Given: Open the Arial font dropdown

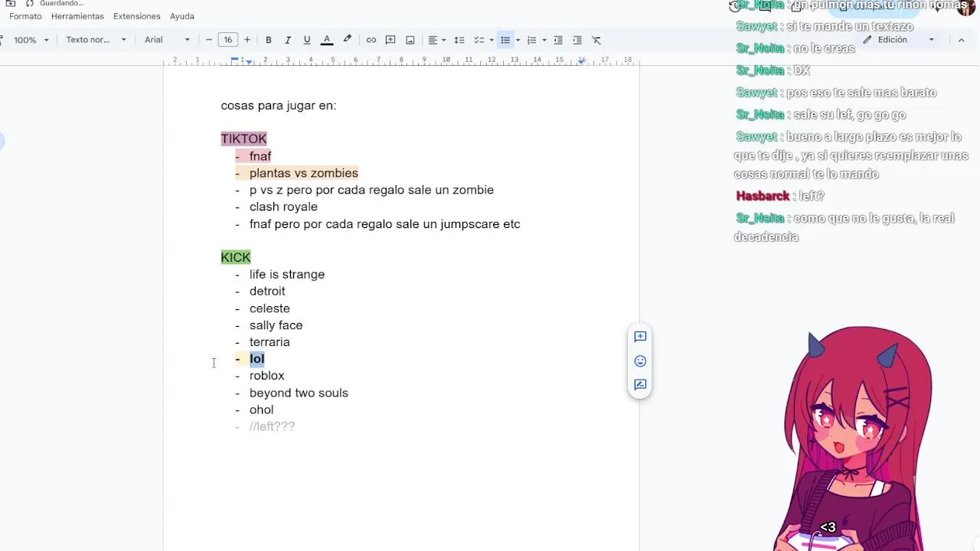Looking at the screenshot, I should [167, 40].
